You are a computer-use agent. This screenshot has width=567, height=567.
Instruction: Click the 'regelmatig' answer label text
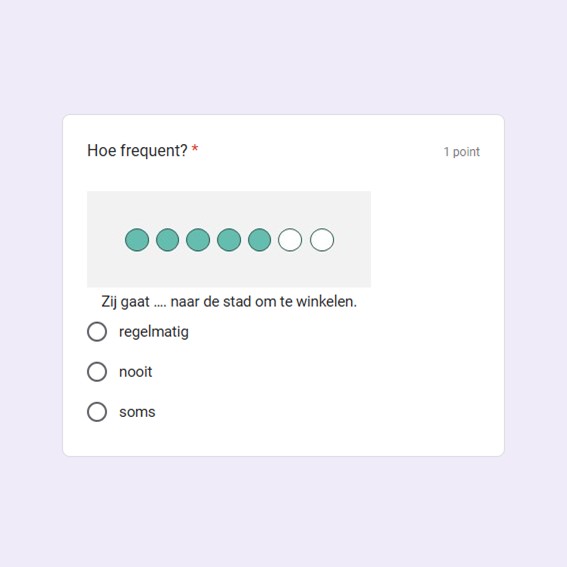tap(154, 332)
